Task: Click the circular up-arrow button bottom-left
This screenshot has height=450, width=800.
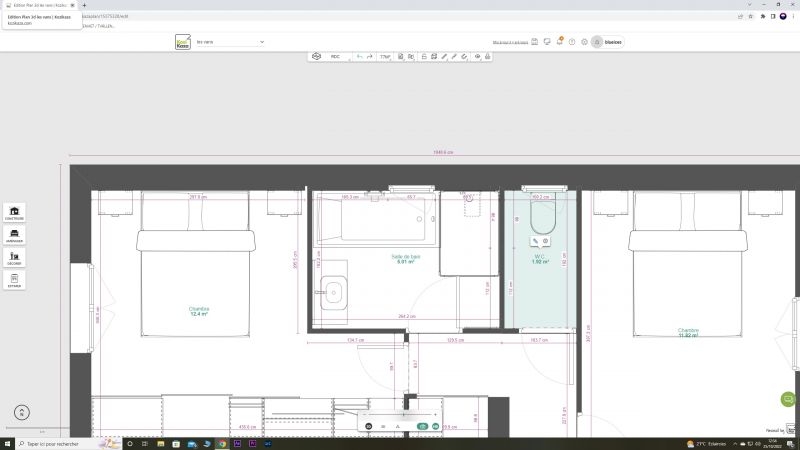Action: pos(22,412)
